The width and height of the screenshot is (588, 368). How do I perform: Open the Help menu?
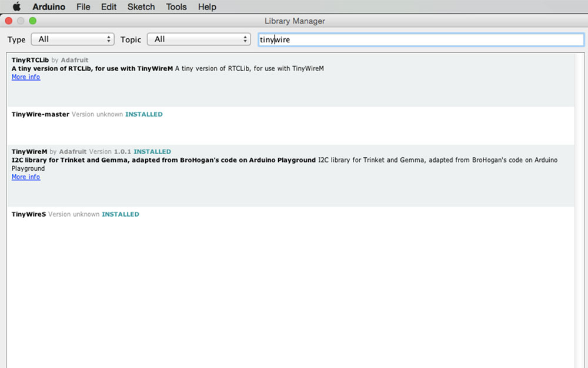pos(207,6)
